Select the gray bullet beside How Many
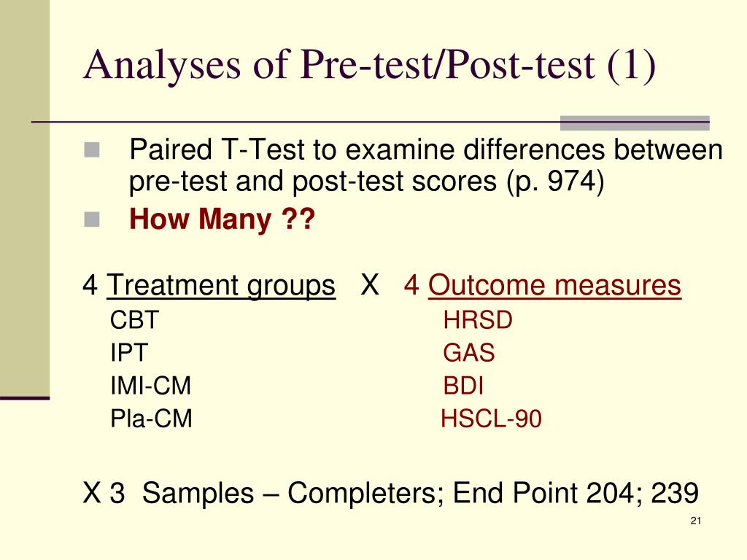The width and height of the screenshot is (747, 560). [92, 219]
